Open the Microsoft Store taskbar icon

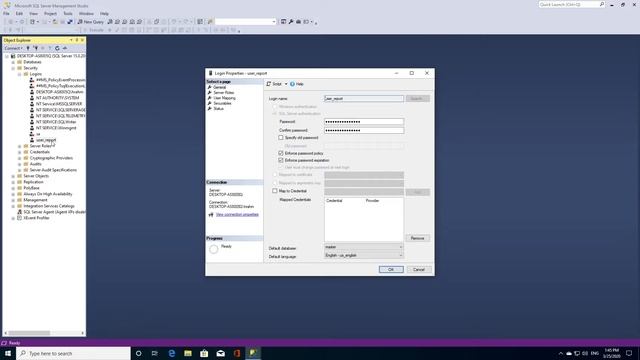click(x=204, y=353)
